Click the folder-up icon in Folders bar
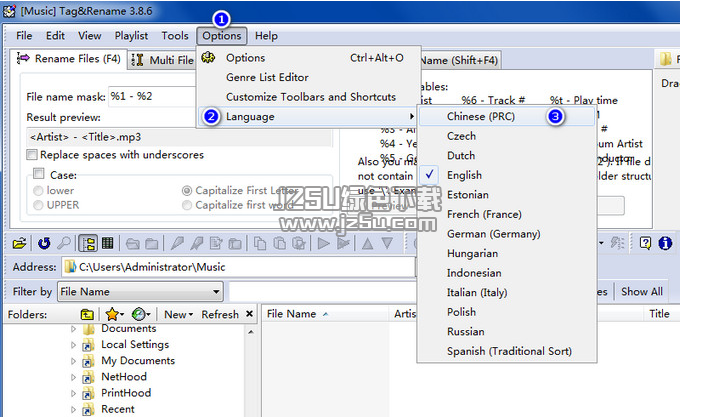 pos(87,314)
